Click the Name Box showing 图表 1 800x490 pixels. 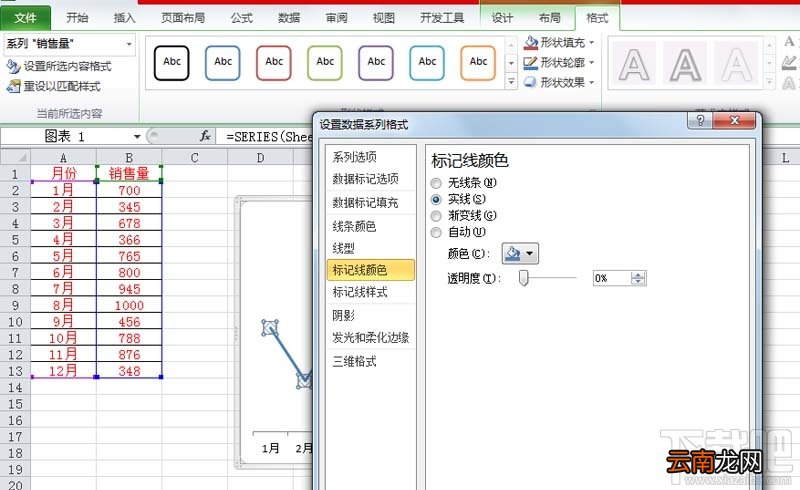pos(66,136)
